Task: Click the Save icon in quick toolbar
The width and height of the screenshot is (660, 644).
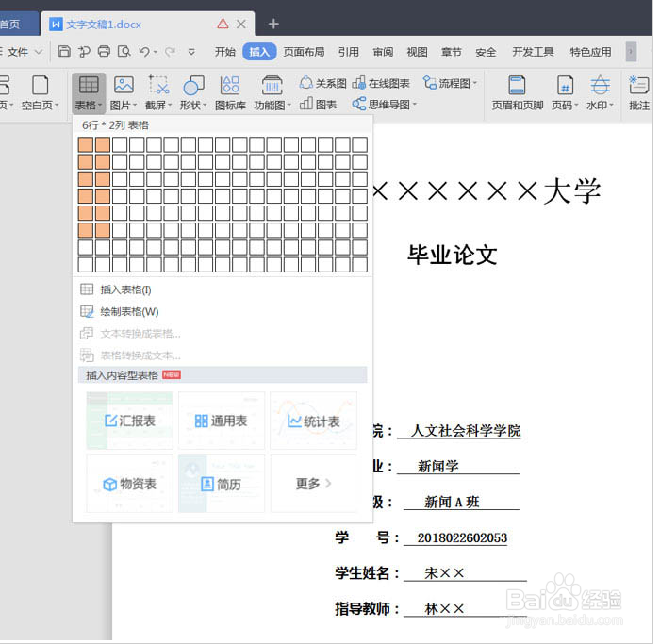Action: [64, 51]
